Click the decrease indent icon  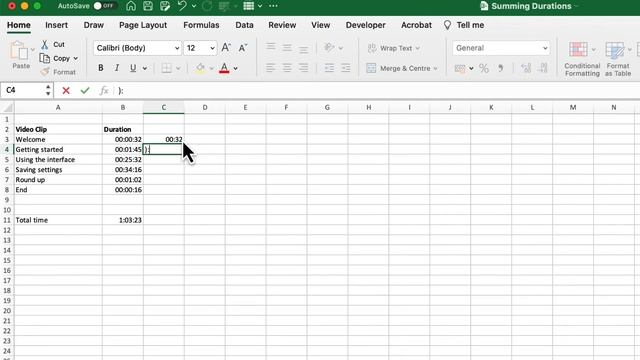(329, 68)
